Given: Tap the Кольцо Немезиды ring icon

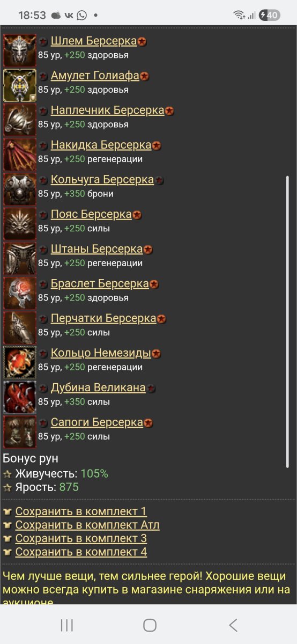Looking at the screenshot, I should click(20, 362).
